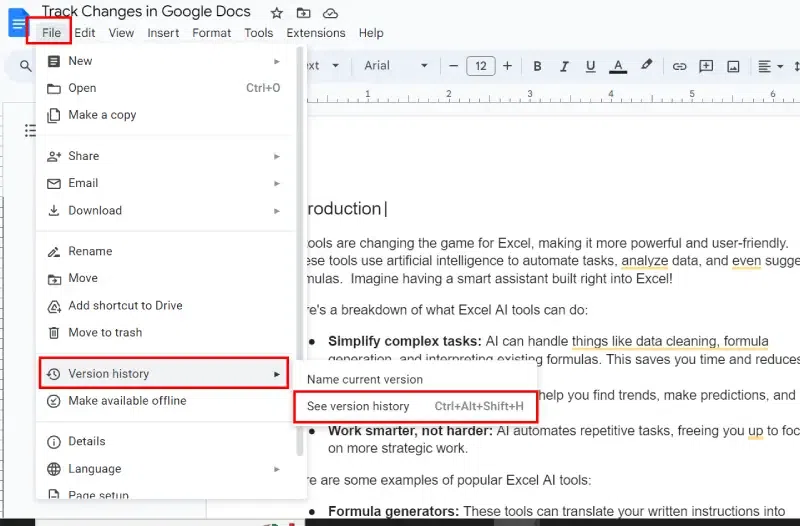
Task: Expand the Version history submenu
Action: [164, 373]
